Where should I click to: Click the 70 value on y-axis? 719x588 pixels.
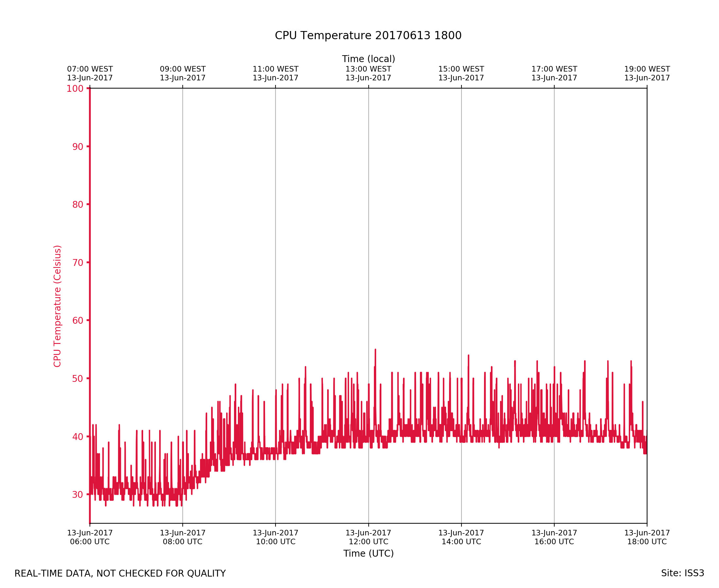click(77, 263)
